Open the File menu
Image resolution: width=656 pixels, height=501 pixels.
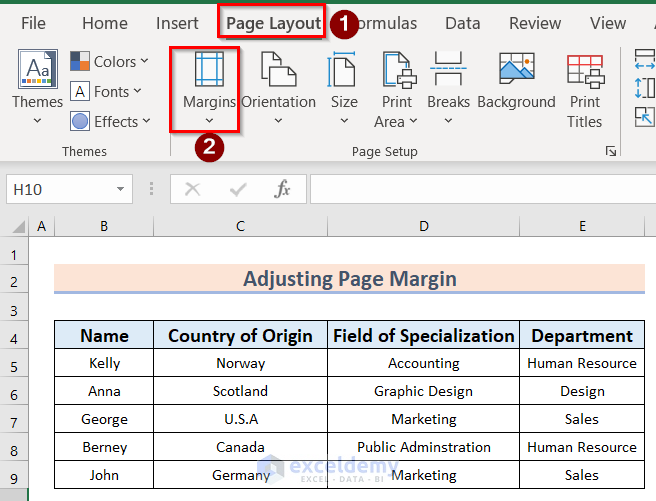click(x=33, y=23)
